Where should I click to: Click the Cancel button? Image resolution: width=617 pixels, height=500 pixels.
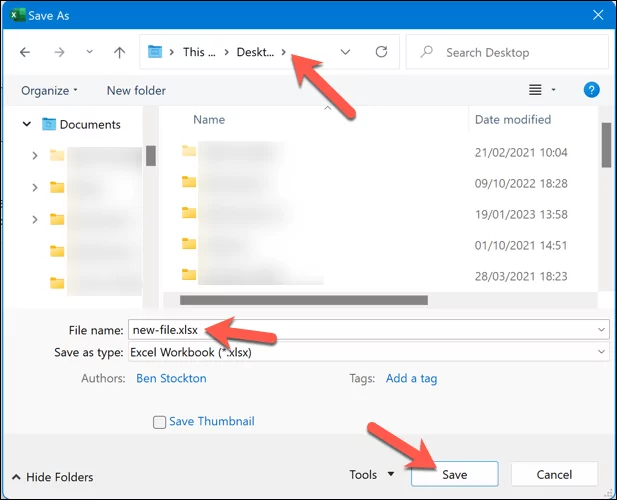coord(554,474)
